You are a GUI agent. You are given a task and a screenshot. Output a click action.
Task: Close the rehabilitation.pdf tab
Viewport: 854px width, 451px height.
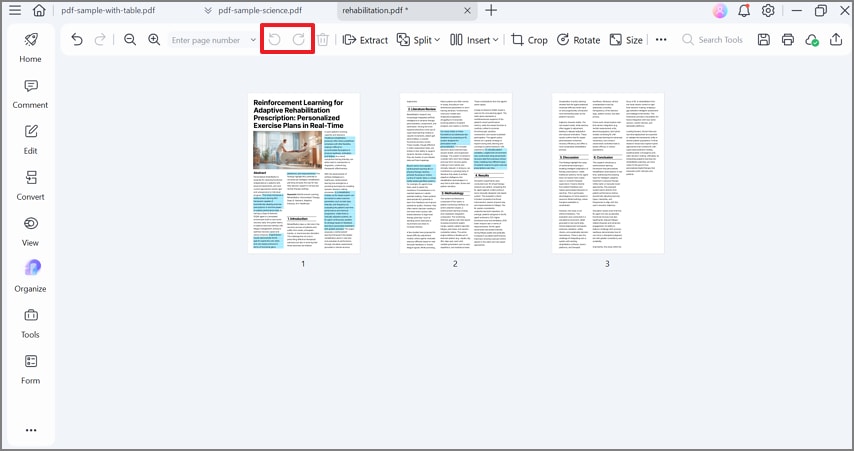coord(467,10)
